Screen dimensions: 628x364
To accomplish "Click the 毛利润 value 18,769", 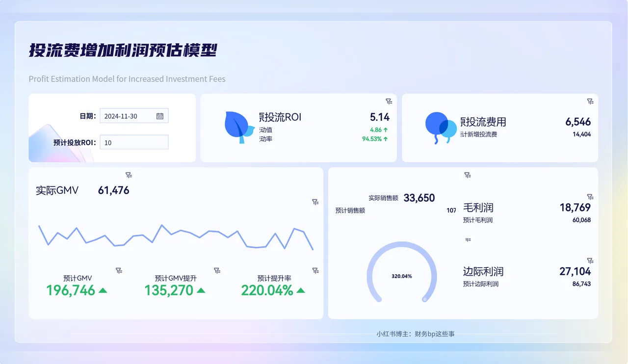I will 576,208.
